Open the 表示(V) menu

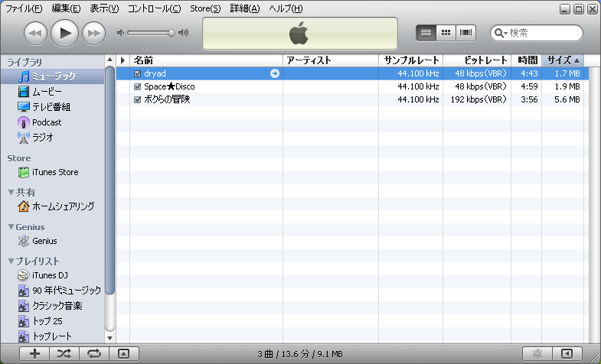coord(104,8)
